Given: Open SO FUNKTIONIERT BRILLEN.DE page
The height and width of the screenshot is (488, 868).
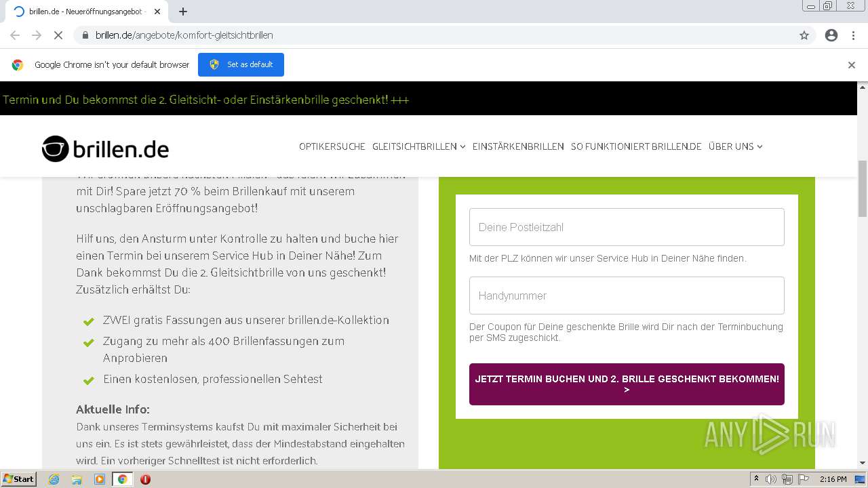Looking at the screenshot, I should pos(636,146).
